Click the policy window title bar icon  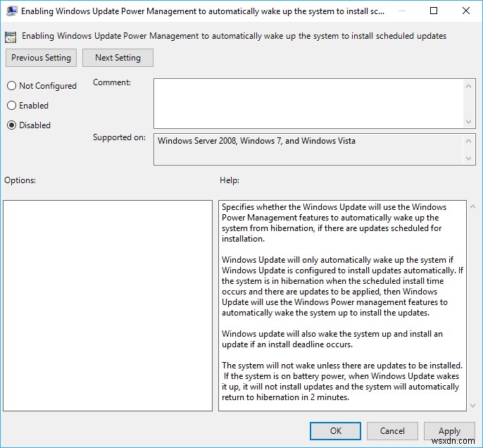click(11, 11)
